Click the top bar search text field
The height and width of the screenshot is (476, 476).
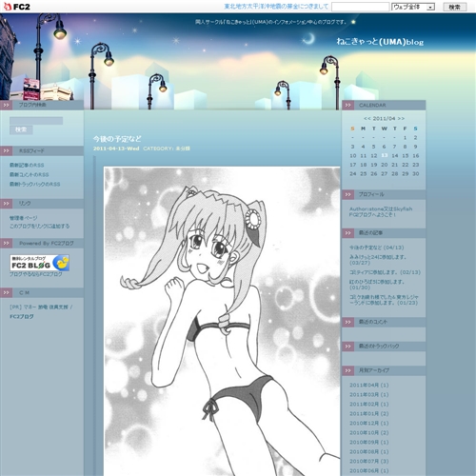[360, 7]
